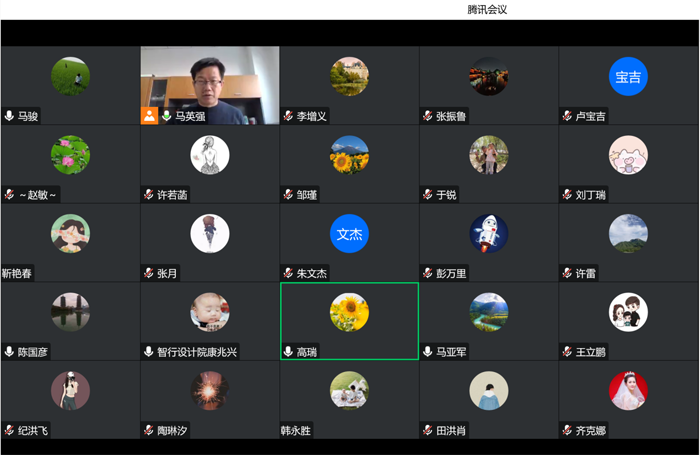
Task: Click the microphone icon beside 马亚军
Action: coord(428,352)
